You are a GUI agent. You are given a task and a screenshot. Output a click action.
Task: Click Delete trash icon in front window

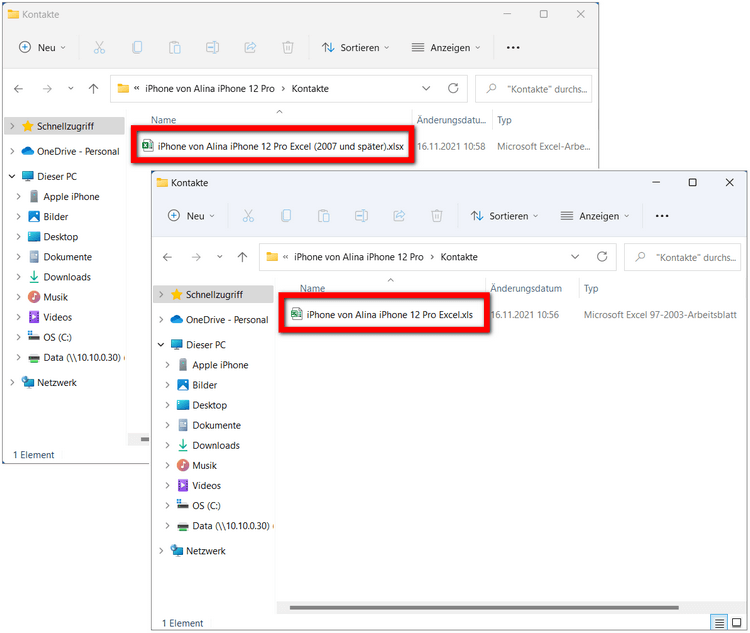point(437,216)
